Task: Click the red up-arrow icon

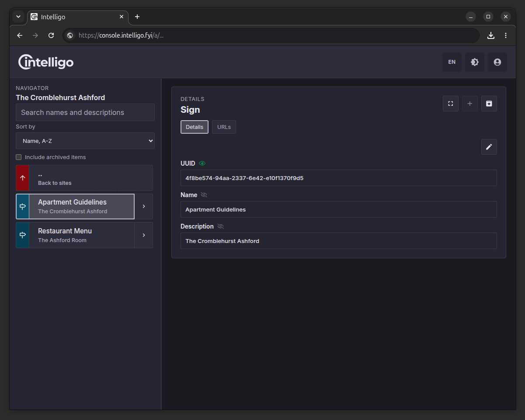Action: [23, 178]
